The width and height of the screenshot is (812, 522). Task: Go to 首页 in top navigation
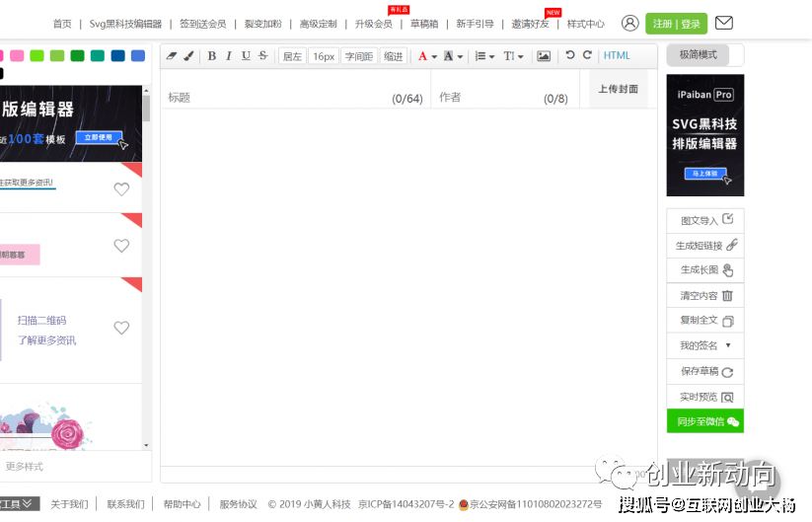tap(62, 24)
